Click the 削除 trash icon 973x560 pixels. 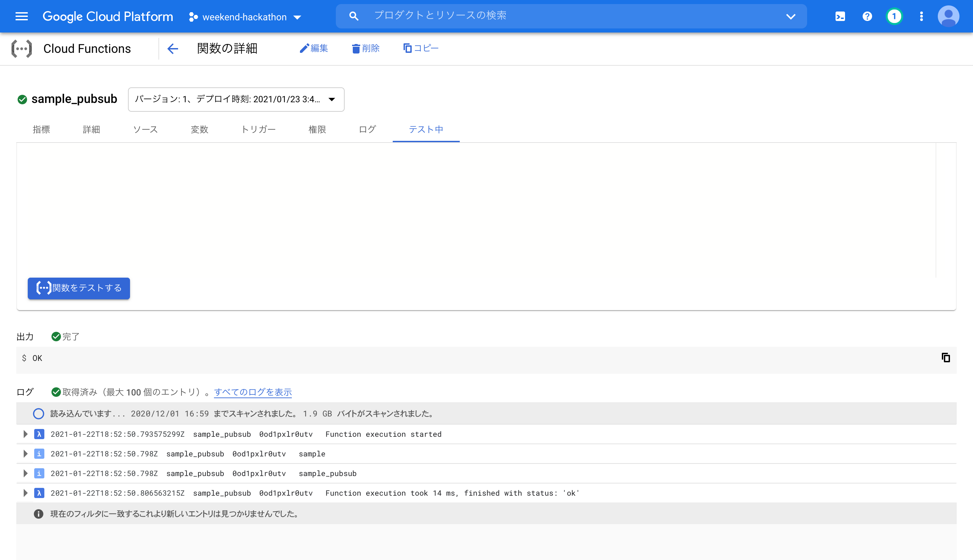point(356,48)
